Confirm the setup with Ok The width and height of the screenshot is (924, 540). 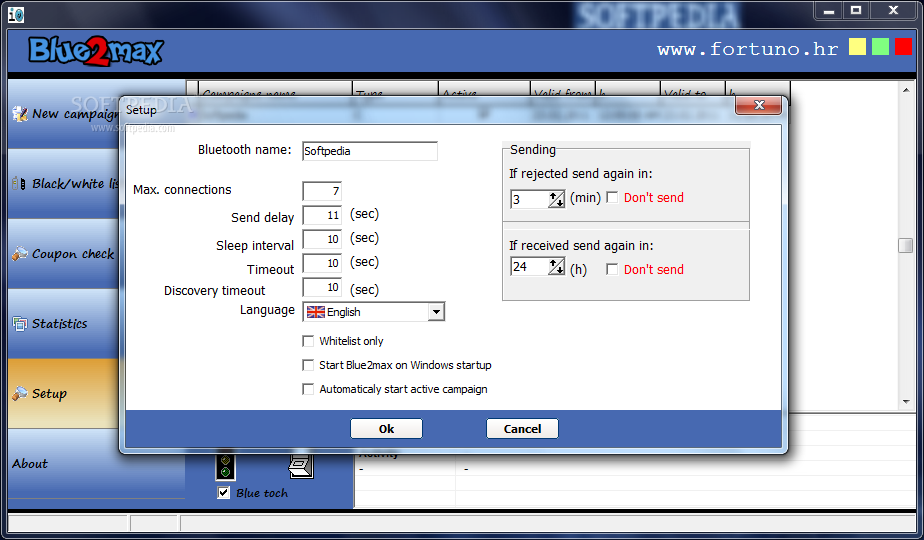tap(387, 429)
